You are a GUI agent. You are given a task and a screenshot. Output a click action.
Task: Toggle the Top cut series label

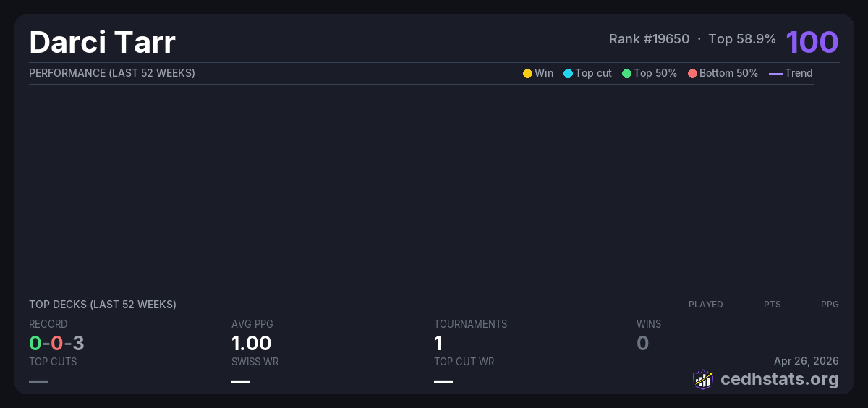(593, 73)
